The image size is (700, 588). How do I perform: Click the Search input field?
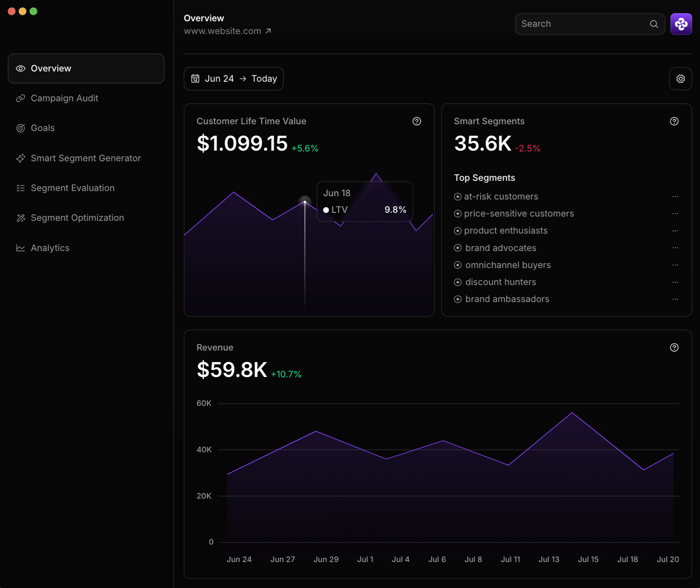click(590, 24)
